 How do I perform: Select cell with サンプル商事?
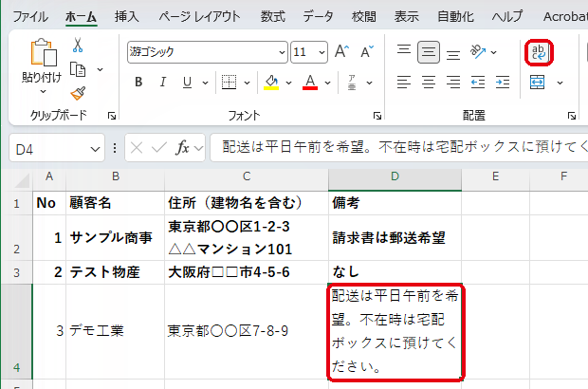point(115,238)
